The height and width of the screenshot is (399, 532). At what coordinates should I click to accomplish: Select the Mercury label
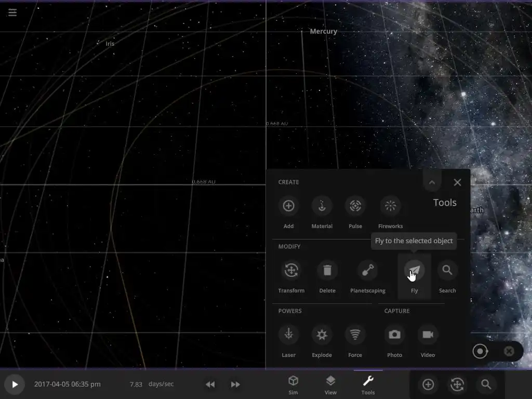[323, 31]
